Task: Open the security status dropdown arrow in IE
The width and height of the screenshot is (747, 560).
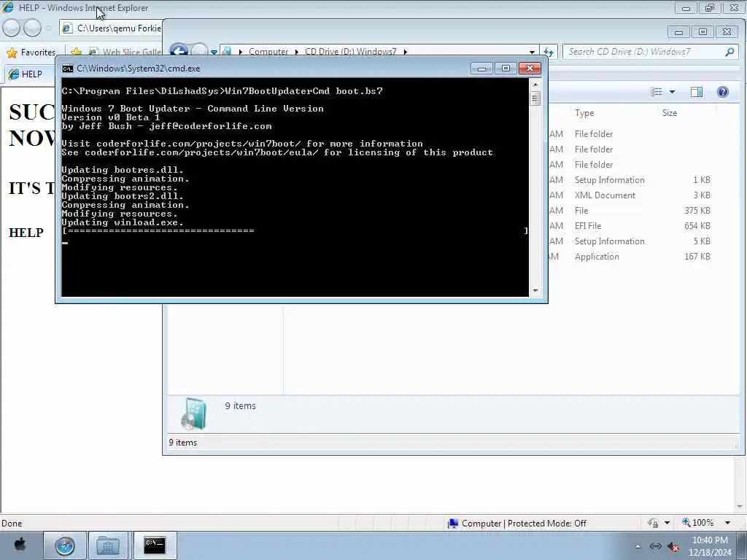Action: 667,523
